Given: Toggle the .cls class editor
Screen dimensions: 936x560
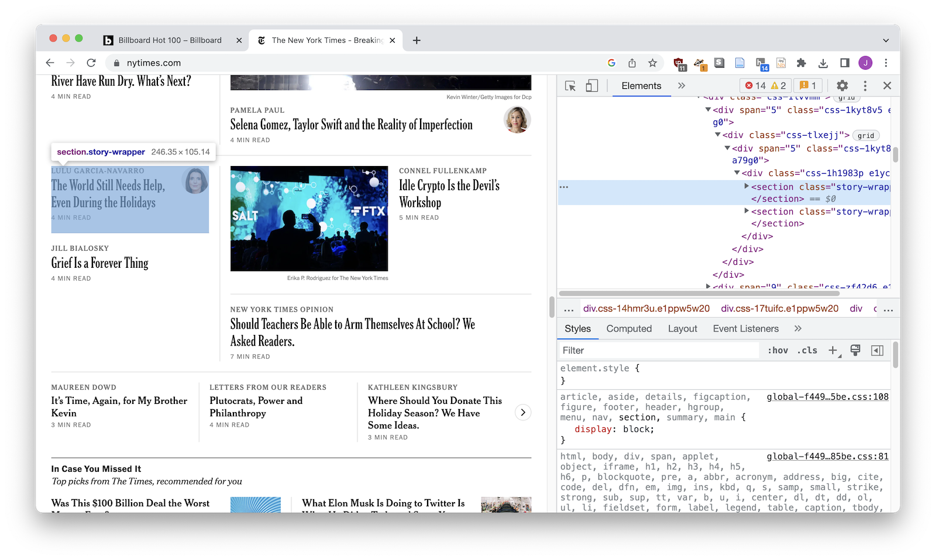Looking at the screenshot, I should pyautogui.click(x=807, y=350).
